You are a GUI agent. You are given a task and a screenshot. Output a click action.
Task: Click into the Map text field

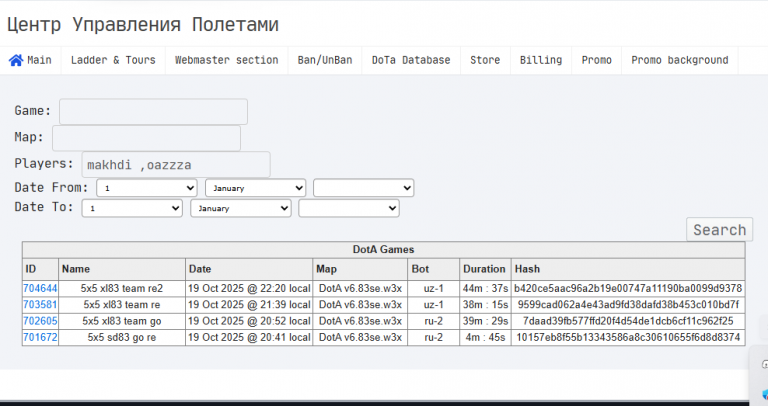coord(146,138)
